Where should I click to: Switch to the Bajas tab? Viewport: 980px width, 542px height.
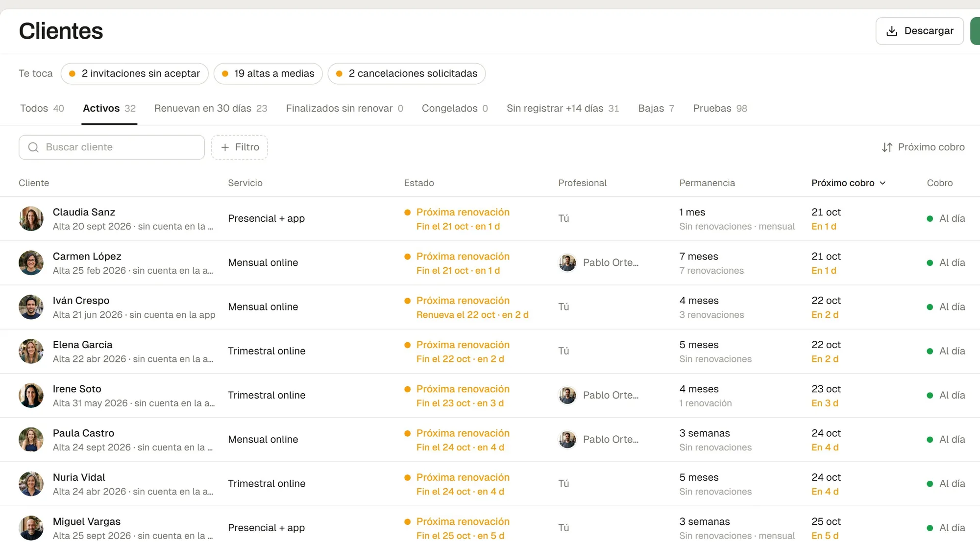(656, 108)
